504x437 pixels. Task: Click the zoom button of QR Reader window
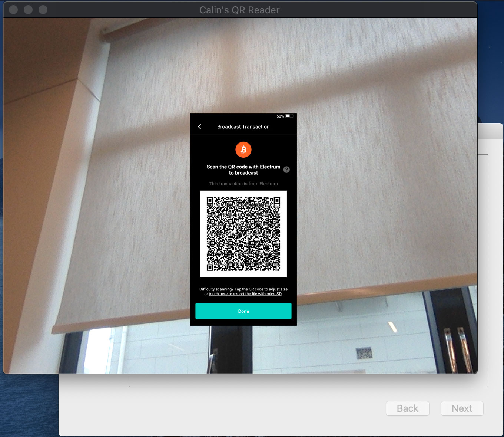tap(43, 10)
